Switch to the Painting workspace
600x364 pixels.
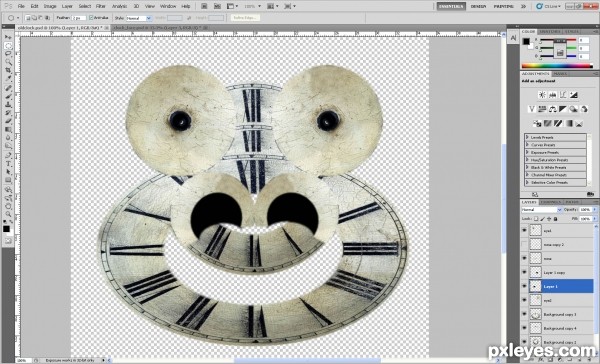point(503,7)
